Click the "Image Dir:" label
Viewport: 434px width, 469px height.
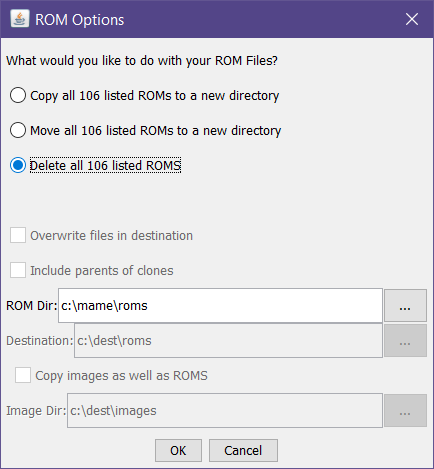[x=36, y=411]
